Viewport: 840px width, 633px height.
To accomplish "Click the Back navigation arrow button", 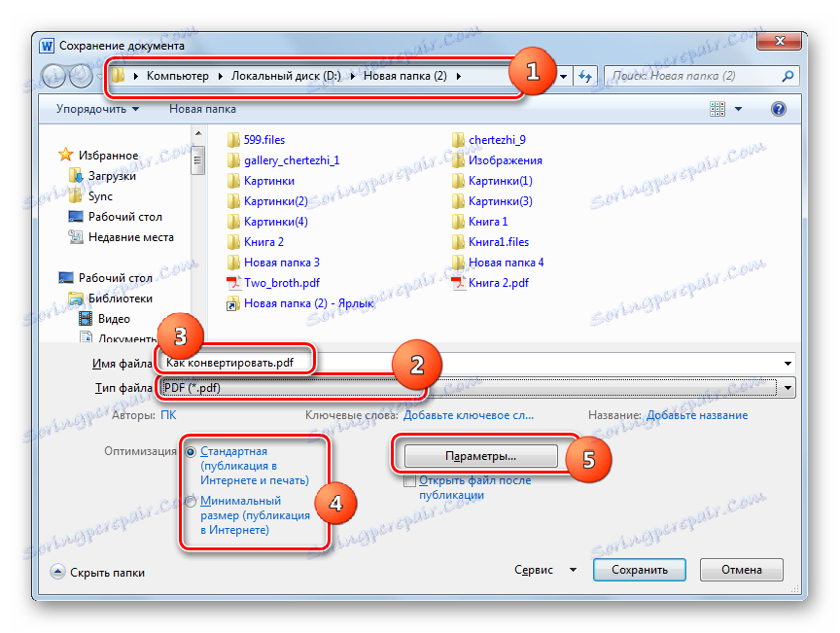I will point(53,76).
